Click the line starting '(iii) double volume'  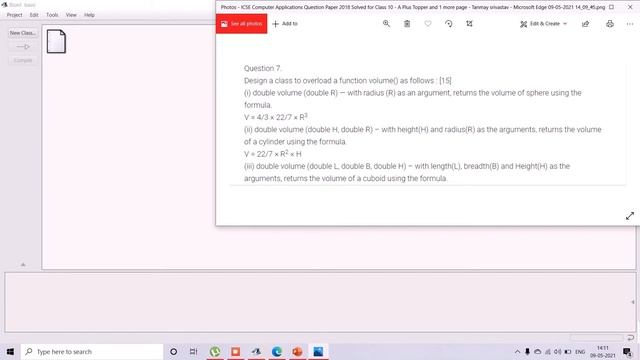click(407, 166)
